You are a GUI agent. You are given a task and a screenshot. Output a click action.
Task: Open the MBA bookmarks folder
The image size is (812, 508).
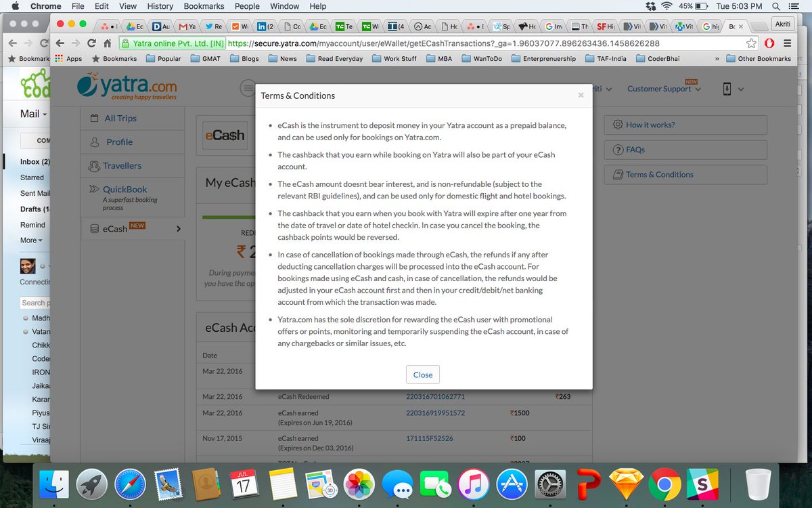(439, 59)
